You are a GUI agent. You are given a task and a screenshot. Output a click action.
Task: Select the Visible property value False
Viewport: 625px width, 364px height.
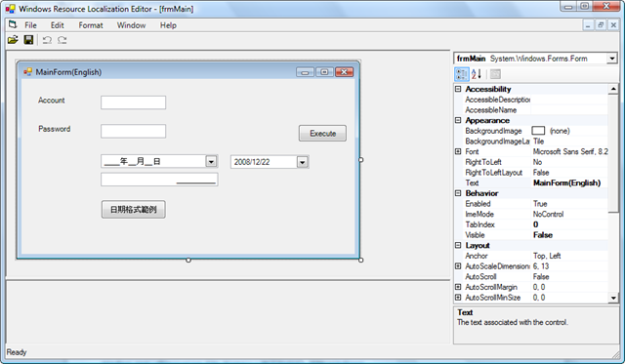[543, 235]
